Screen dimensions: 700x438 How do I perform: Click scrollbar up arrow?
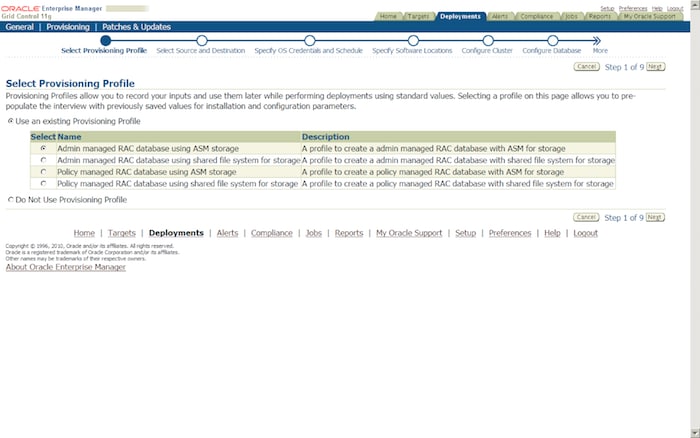click(695, 4)
